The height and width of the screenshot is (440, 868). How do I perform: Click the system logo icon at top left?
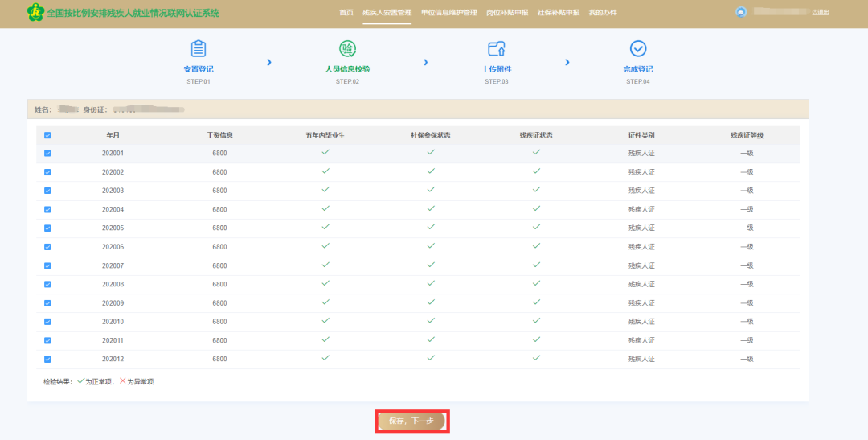pyautogui.click(x=35, y=13)
